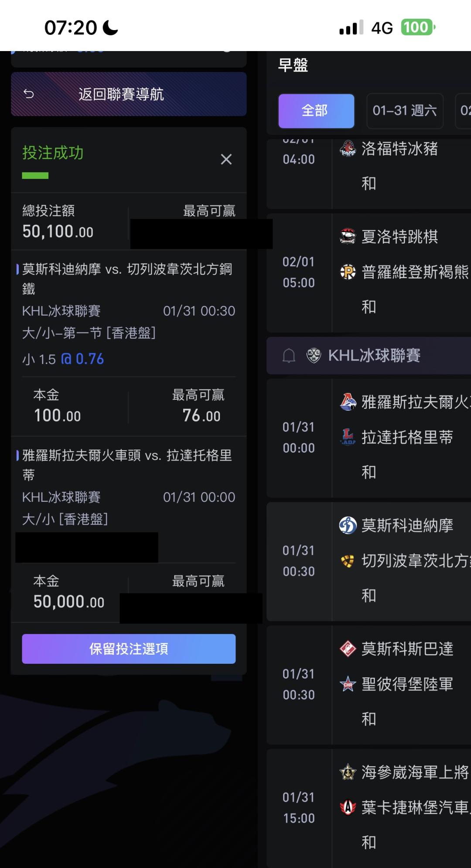471x868 pixels.
Task: Open the 雅羅斯拉夫爾火車頭 match row
Action: point(414,402)
